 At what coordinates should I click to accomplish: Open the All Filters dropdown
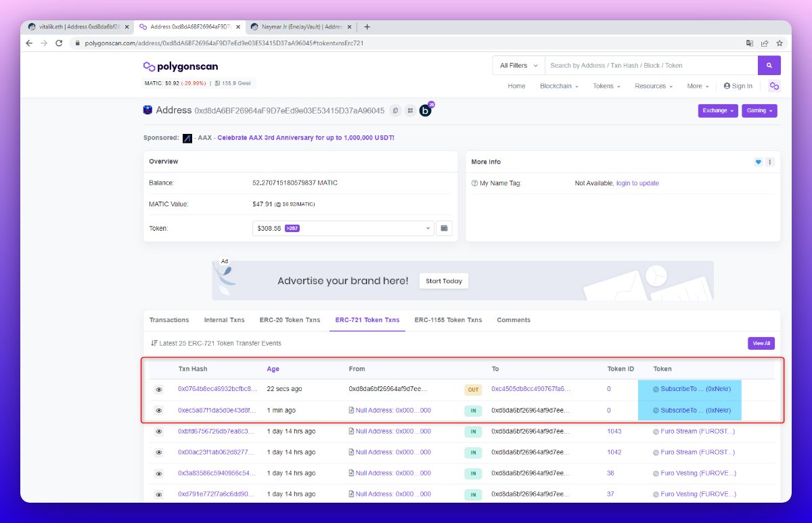coord(517,65)
